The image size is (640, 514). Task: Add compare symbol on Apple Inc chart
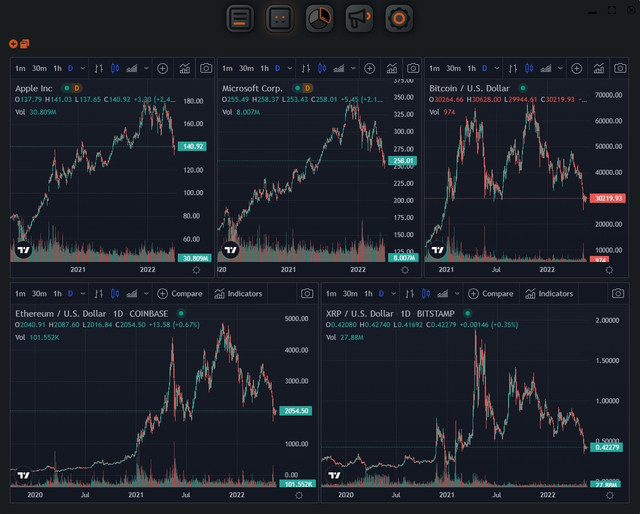tap(162, 68)
